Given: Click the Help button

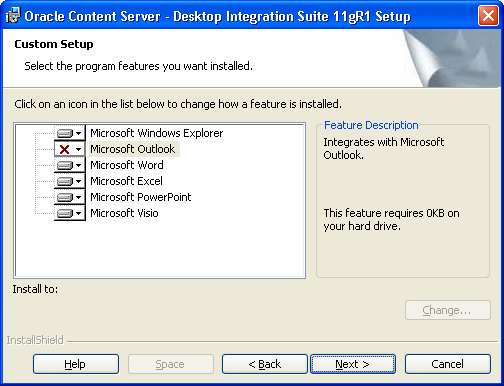Looking at the screenshot, I should tap(76, 364).
